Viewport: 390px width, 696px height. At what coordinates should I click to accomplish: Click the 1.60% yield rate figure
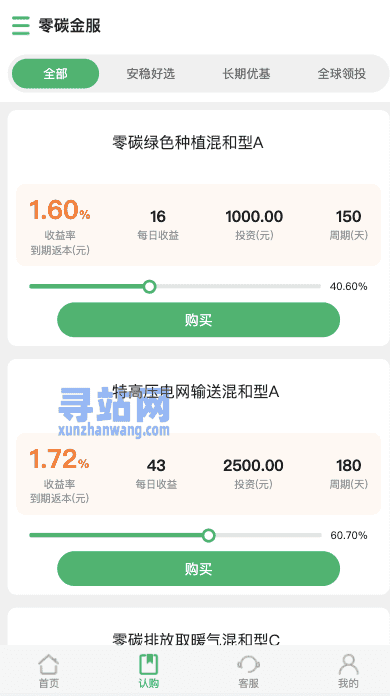(59, 210)
